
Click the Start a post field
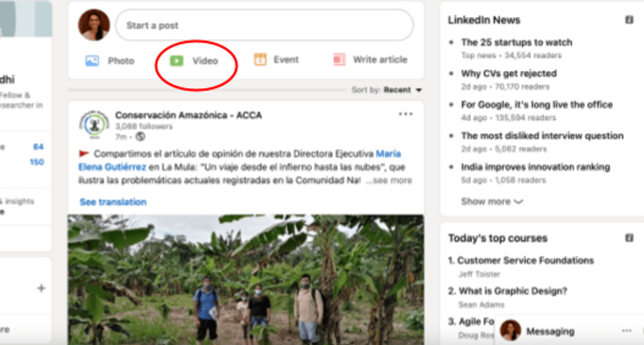264,25
